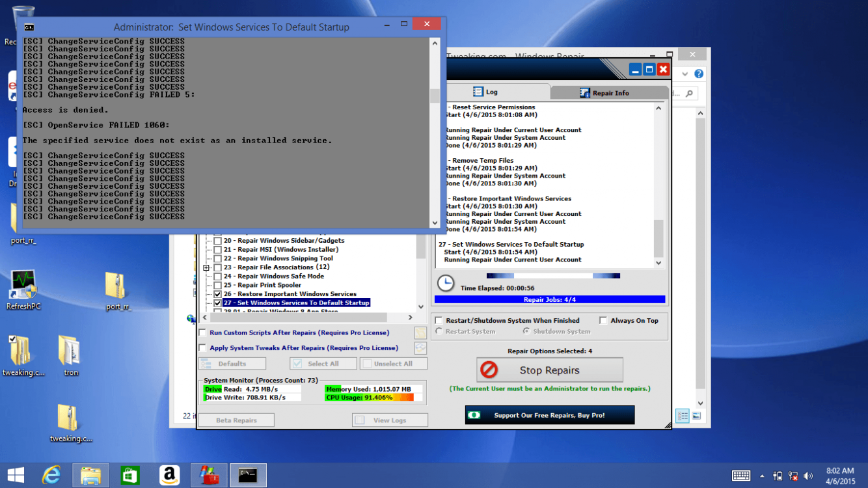
Task: Open the touch keyboard tray icon
Action: pos(740,476)
